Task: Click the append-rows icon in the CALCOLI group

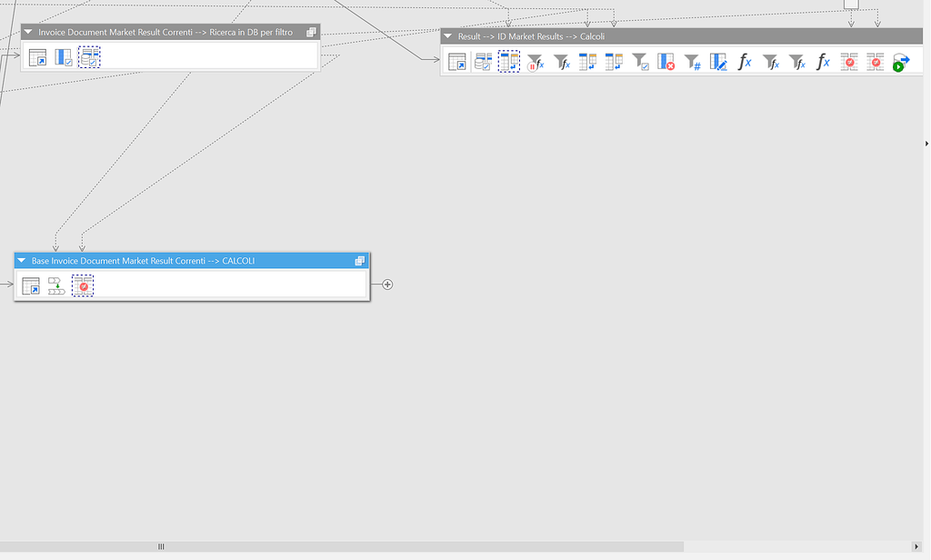Action: click(x=57, y=285)
